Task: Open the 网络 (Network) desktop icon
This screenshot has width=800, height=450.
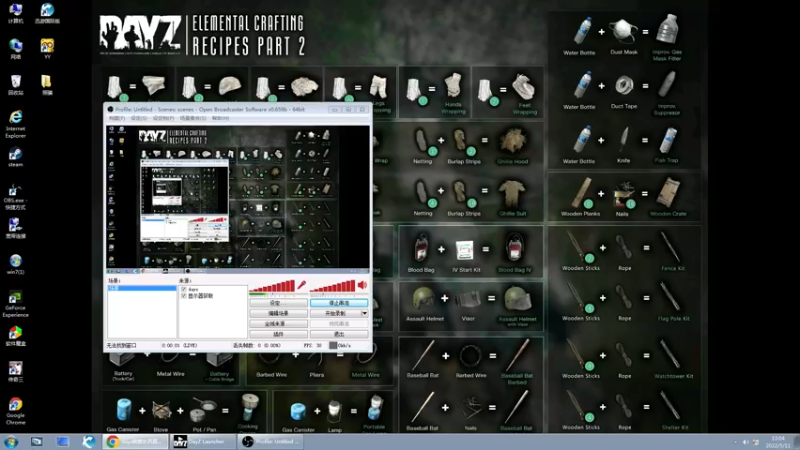Action: [16, 49]
